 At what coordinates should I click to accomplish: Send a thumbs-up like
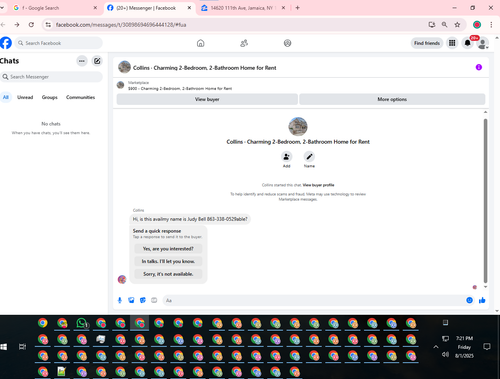pos(482,300)
